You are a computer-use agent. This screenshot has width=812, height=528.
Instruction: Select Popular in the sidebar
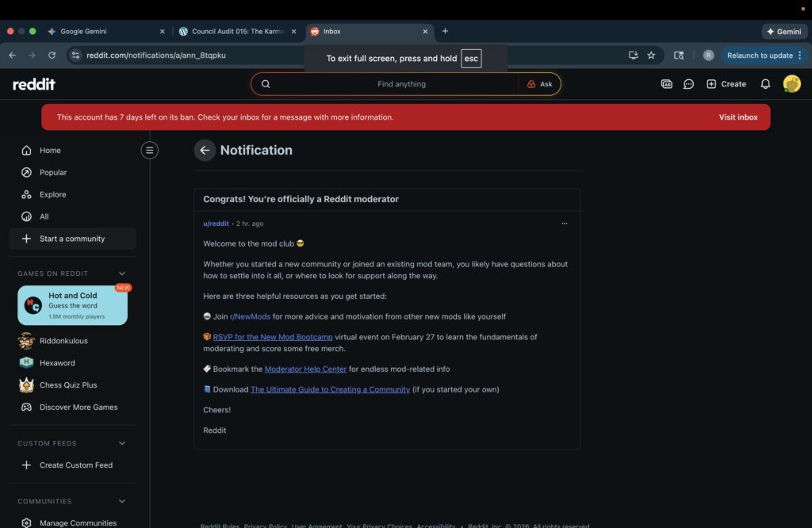click(x=53, y=172)
